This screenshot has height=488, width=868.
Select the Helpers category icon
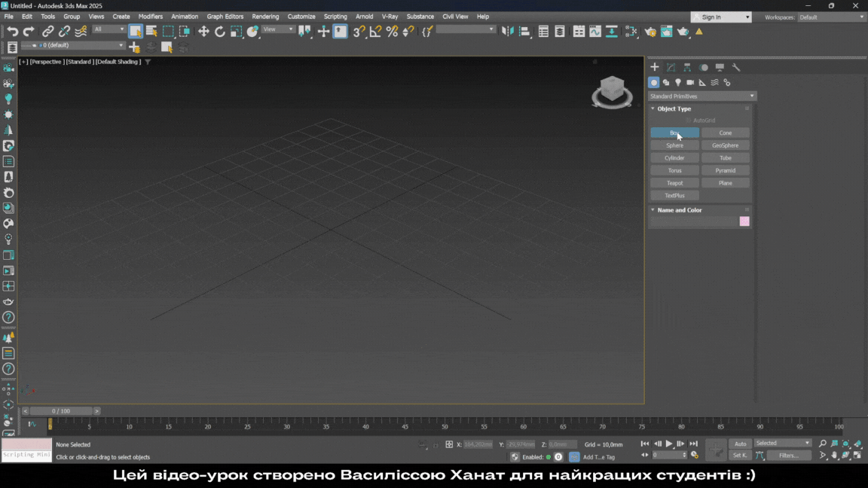coord(702,82)
